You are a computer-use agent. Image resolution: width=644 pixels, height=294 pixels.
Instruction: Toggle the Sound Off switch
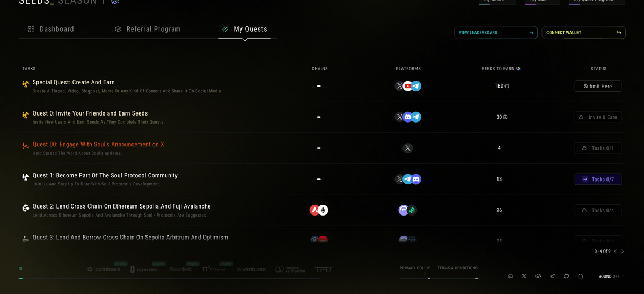click(623, 276)
